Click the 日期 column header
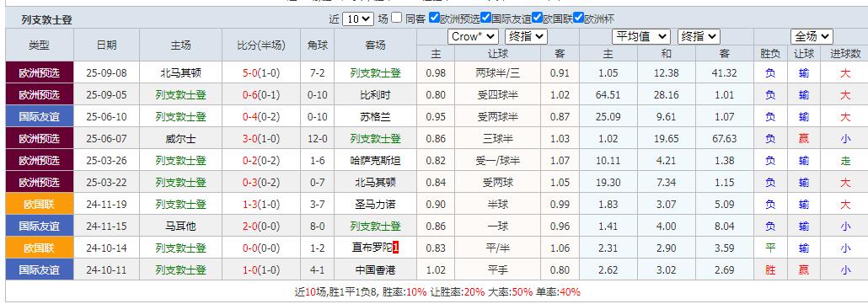 [106, 45]
